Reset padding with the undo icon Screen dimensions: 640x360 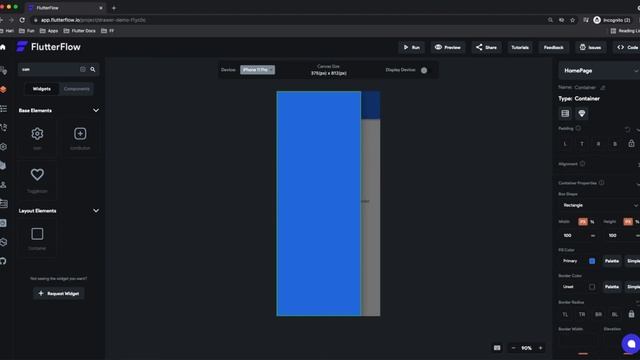(x=627, y=129)
